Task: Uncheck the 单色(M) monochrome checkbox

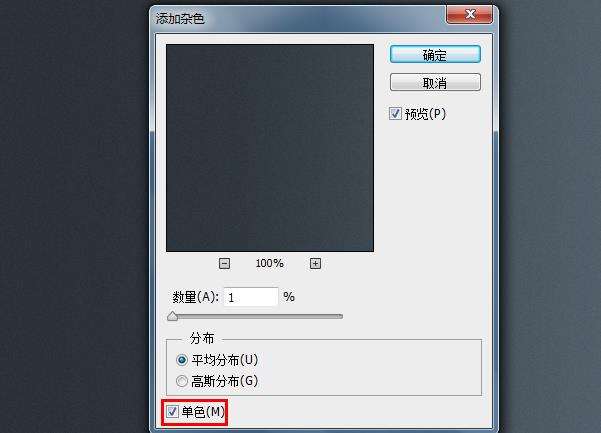Action: click(x=172, y=412)
